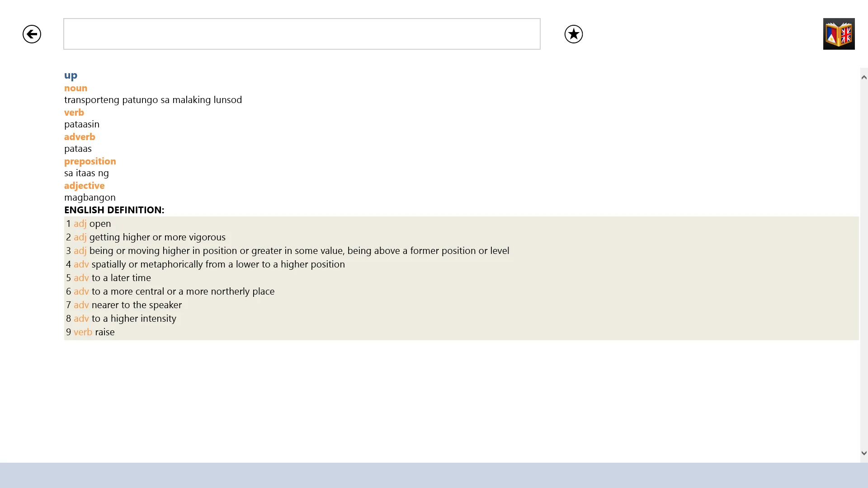Open the Filipino-English dictionary book logo
This screenshot has width=868, height=488.
pyautogui.click(x=839, y=34)
